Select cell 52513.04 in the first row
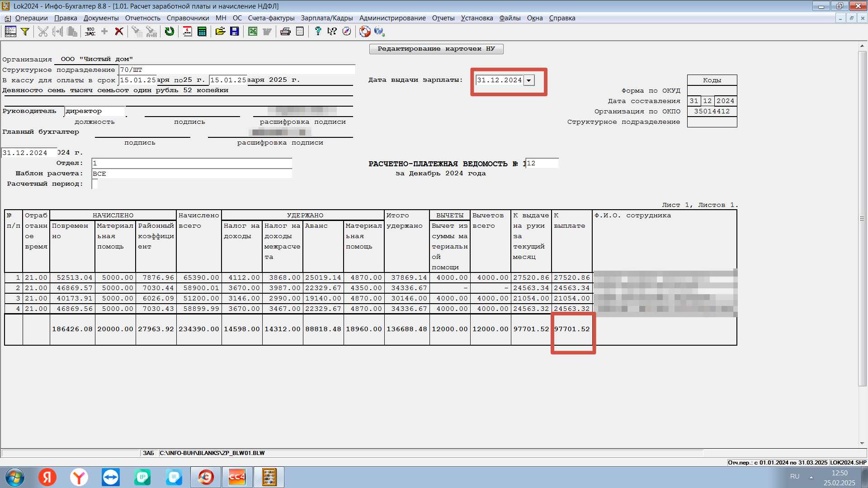This screenshot has height=488, width=868. click(72, 277)
